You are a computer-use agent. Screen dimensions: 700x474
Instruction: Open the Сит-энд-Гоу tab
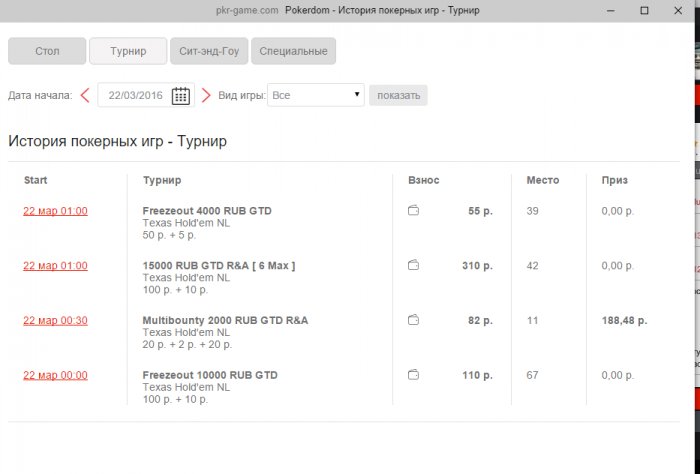[x=209, y=51]
